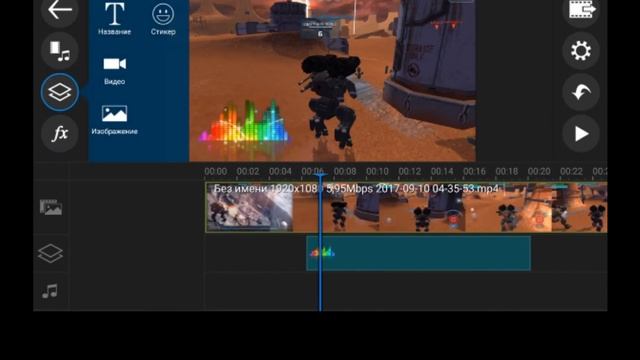The image size is (640, 360).
Task: Jump to 00:18 on the ruler
Action: pos(507,171)
